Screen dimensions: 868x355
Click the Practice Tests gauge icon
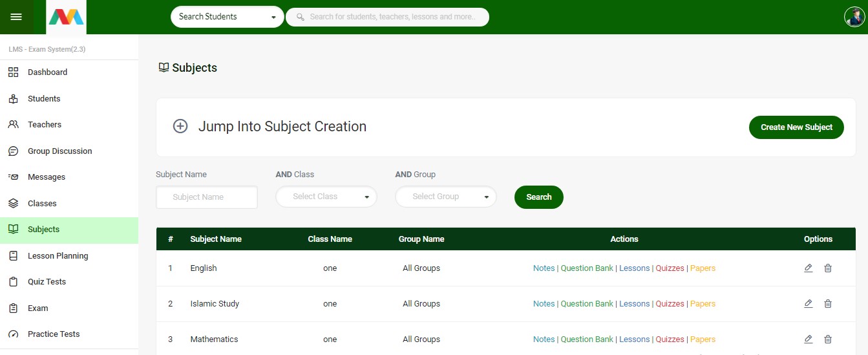pos(13,334)
